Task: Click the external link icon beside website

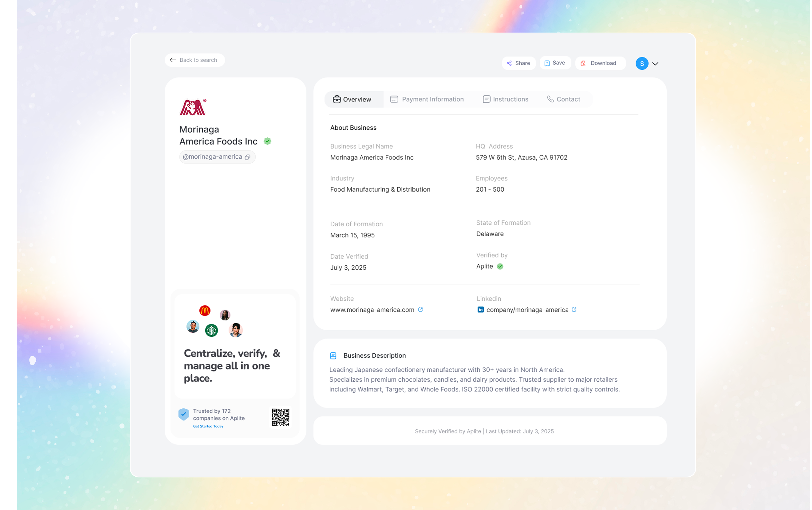Action: [420, 309]
